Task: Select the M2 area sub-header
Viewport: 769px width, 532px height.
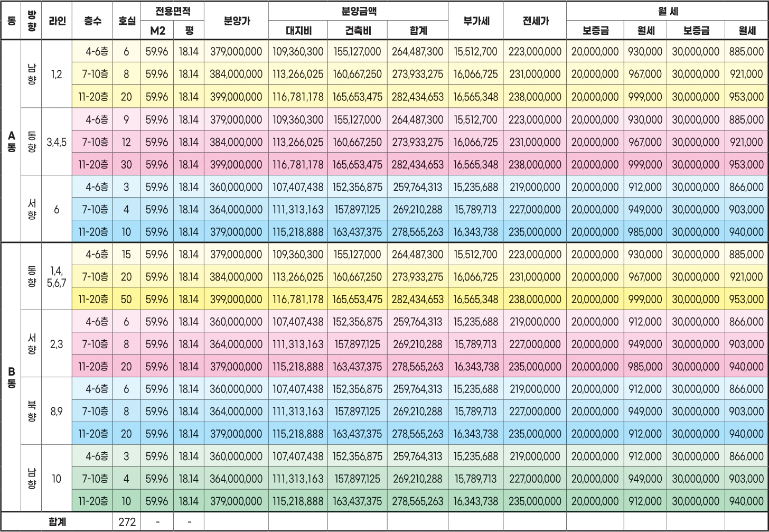Action: click(157, 31)
